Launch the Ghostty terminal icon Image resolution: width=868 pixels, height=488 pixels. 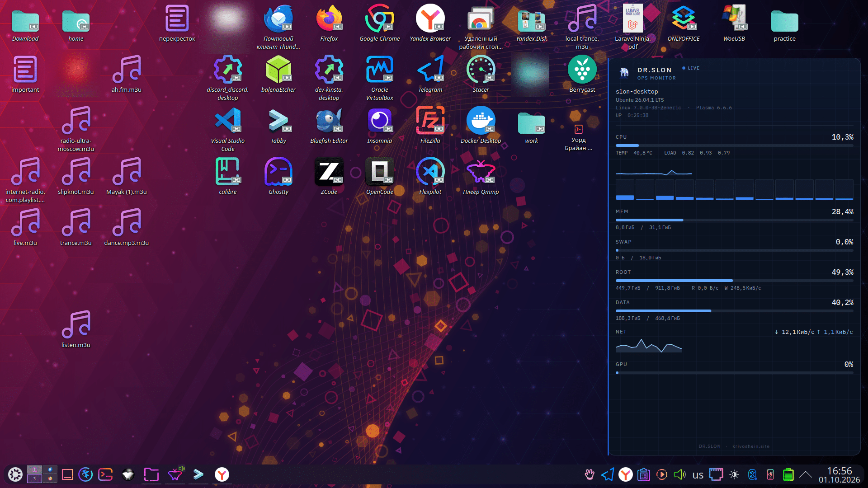pos(278,176)
